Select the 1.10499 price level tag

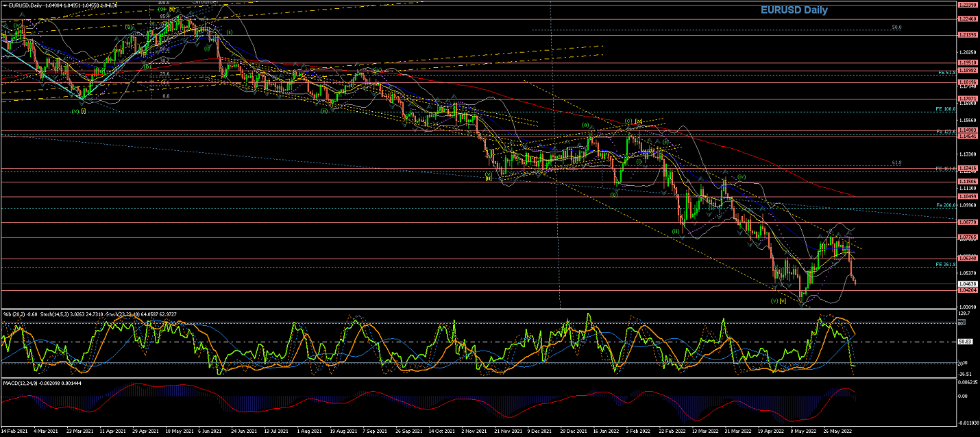[x=967, y=196]
